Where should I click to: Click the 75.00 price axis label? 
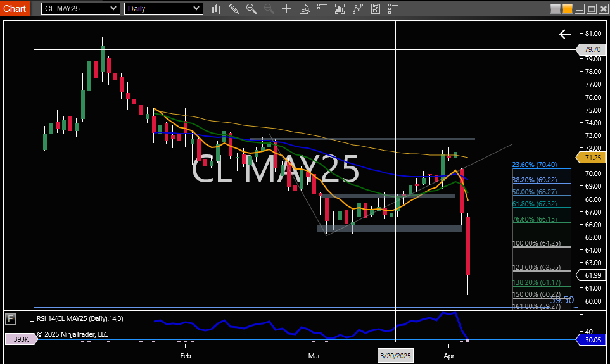(x=593, y=110)
